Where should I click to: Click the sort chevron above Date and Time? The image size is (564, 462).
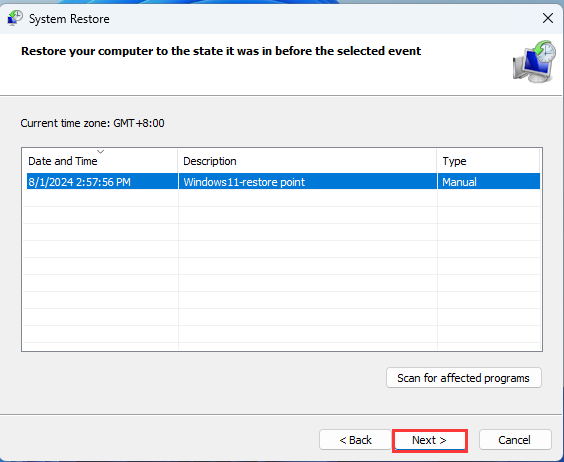click(101, 152)
